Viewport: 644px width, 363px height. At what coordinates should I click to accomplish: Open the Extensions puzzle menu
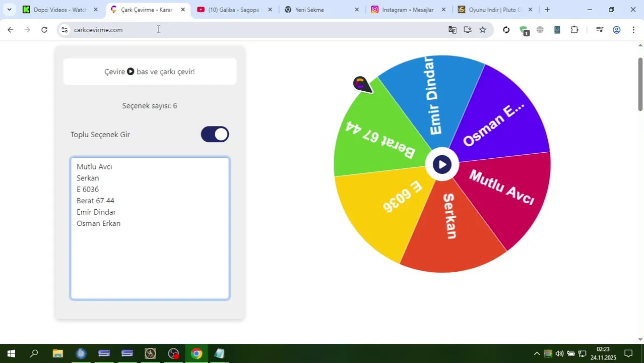point(574,30)
